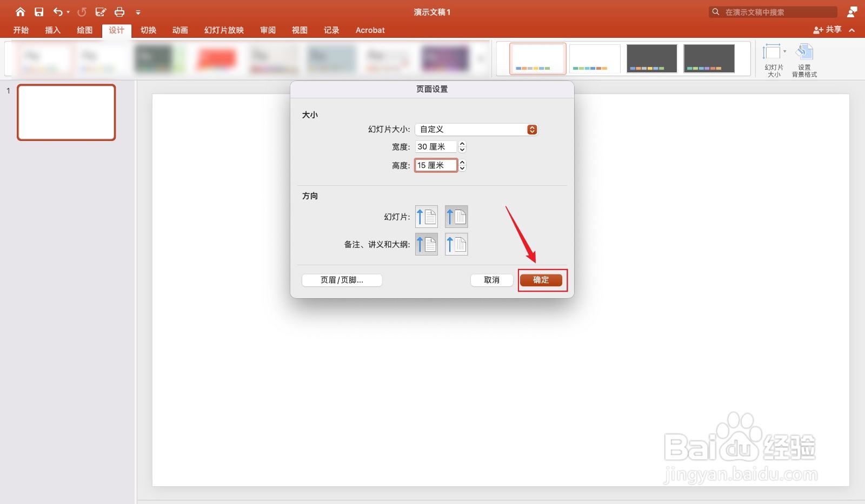Open the 绘图 tab
The height and width of the screenshot is (504, 865).
click(x=84, y=30)
